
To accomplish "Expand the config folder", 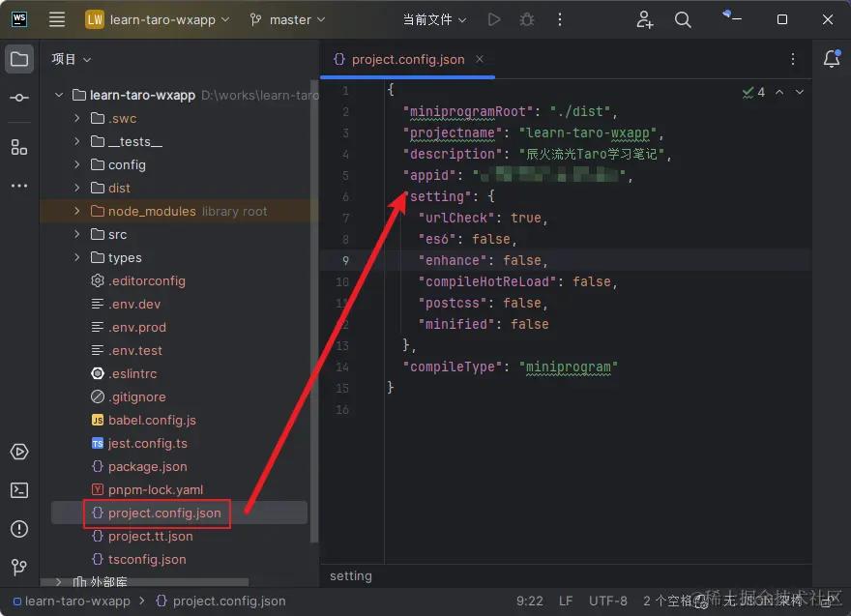I will (x=77, y=164).
